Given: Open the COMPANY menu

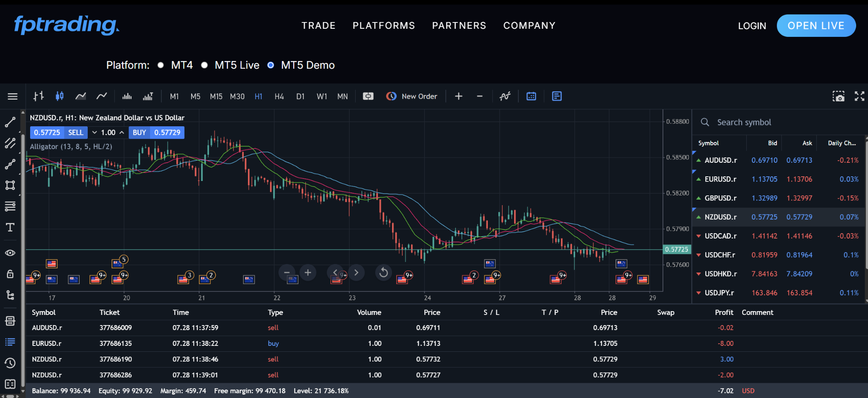Looking at the screenshot, I should tap(529, 25).
